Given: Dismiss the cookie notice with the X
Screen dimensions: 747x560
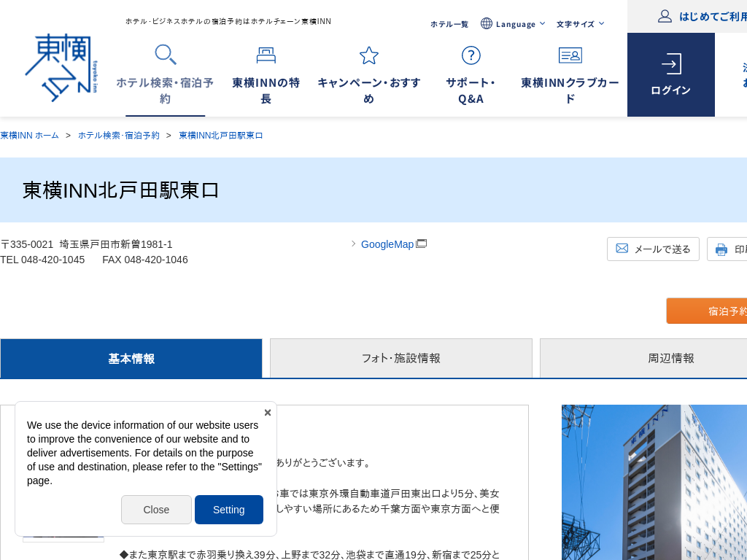Looking at the screenshot, I should [x=268, y=413].
